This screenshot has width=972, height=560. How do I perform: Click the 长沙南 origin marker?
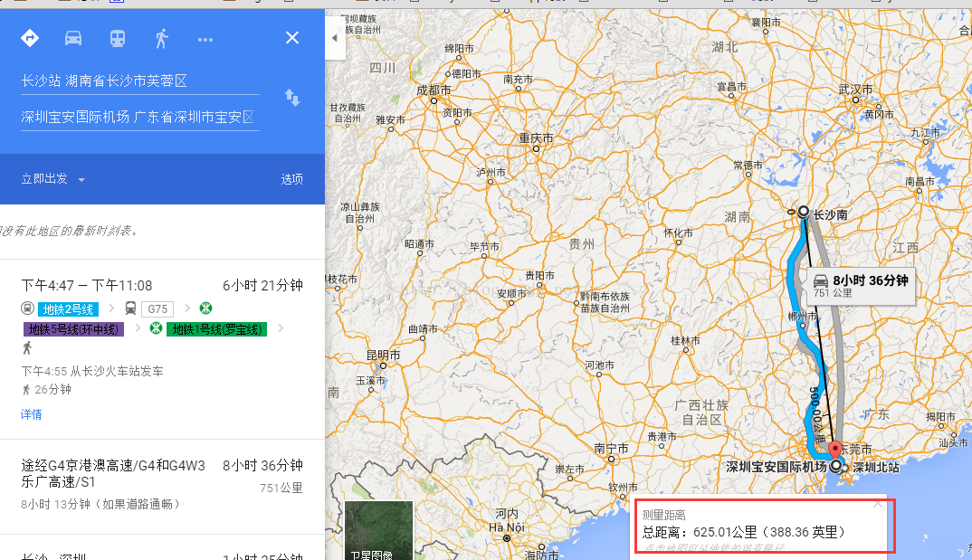[x=804, y=211]
